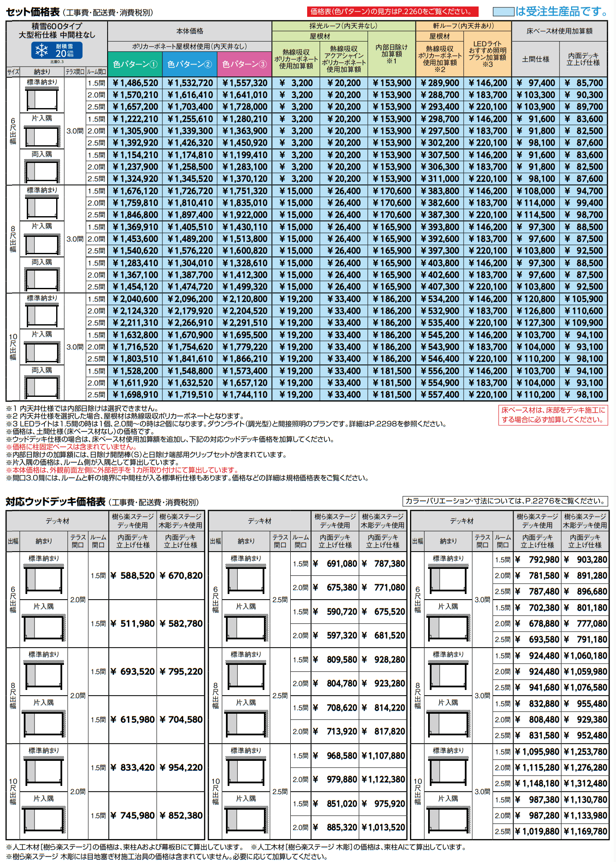Click the price cell ¥1,486,520
The height and width of the screenshot is (862, 616).
pos(135,83)
